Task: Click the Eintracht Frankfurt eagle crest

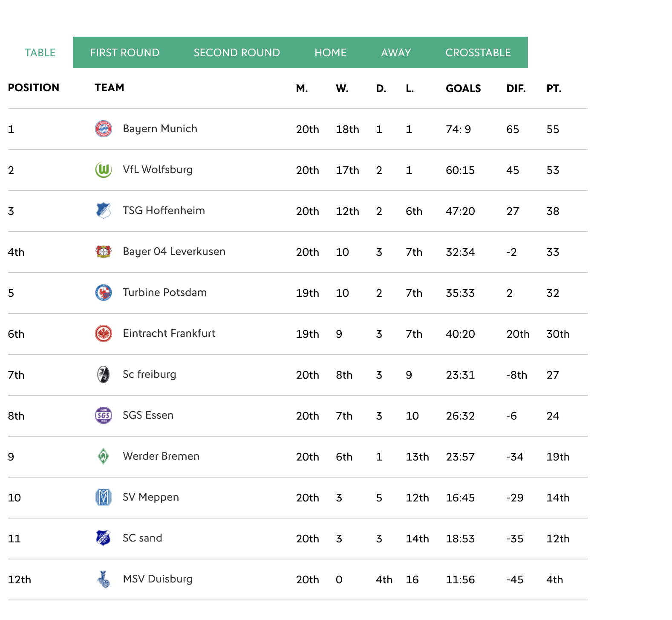Action: coord(104,333)
